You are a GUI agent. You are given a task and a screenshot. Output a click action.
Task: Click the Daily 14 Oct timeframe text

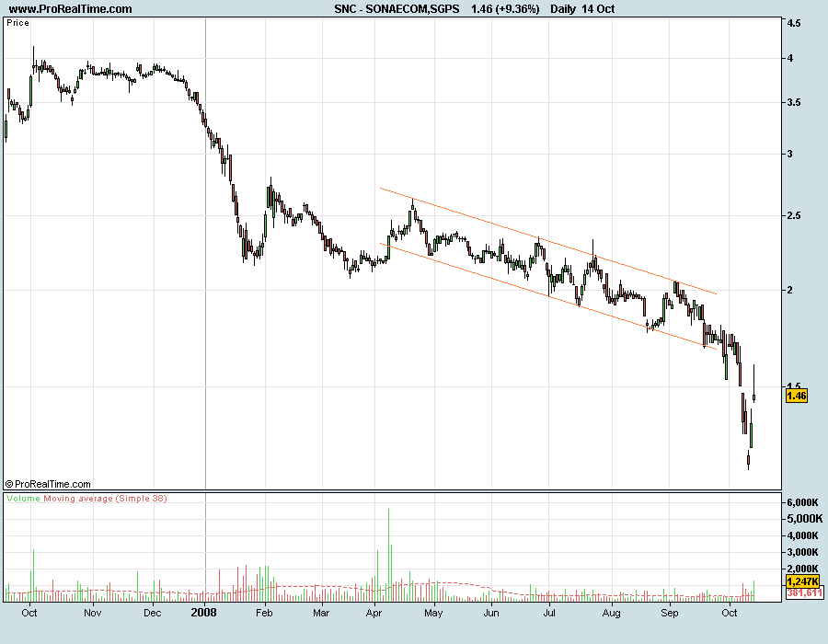coord(582,9)
